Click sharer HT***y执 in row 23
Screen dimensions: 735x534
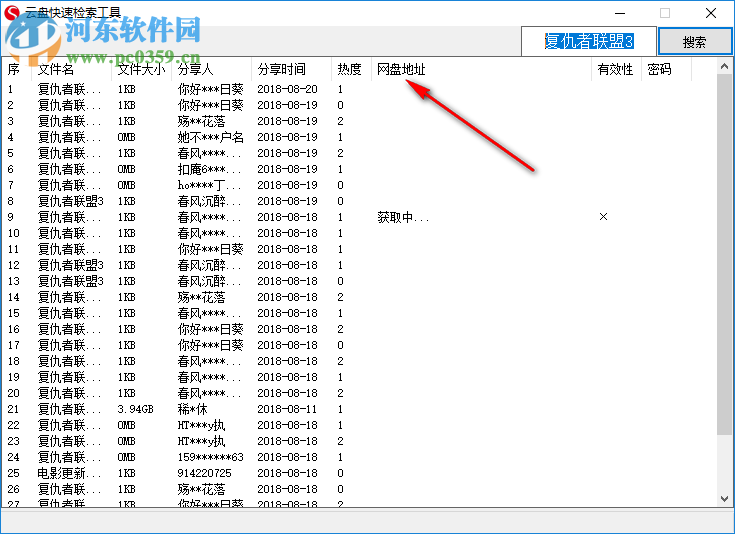[x=201, y=441]
